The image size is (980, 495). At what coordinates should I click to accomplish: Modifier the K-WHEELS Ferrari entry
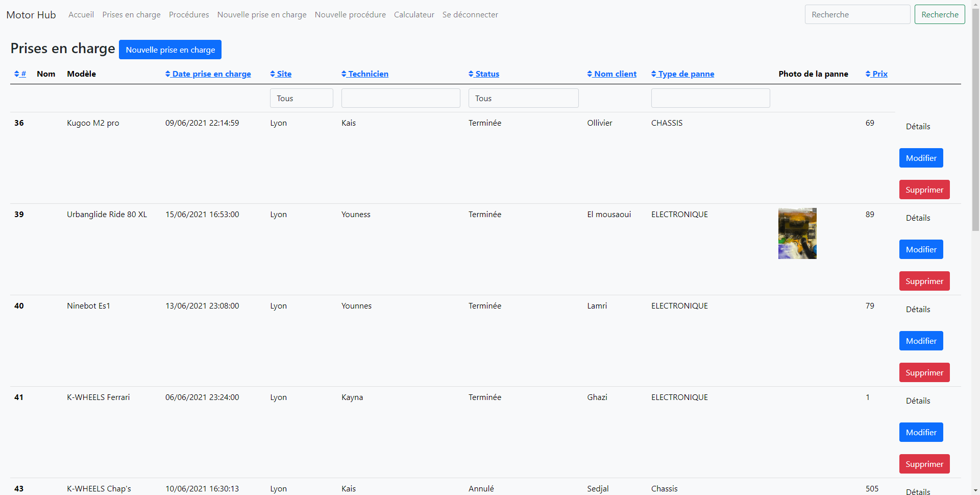pyautogui.click(x=921, y=432)
